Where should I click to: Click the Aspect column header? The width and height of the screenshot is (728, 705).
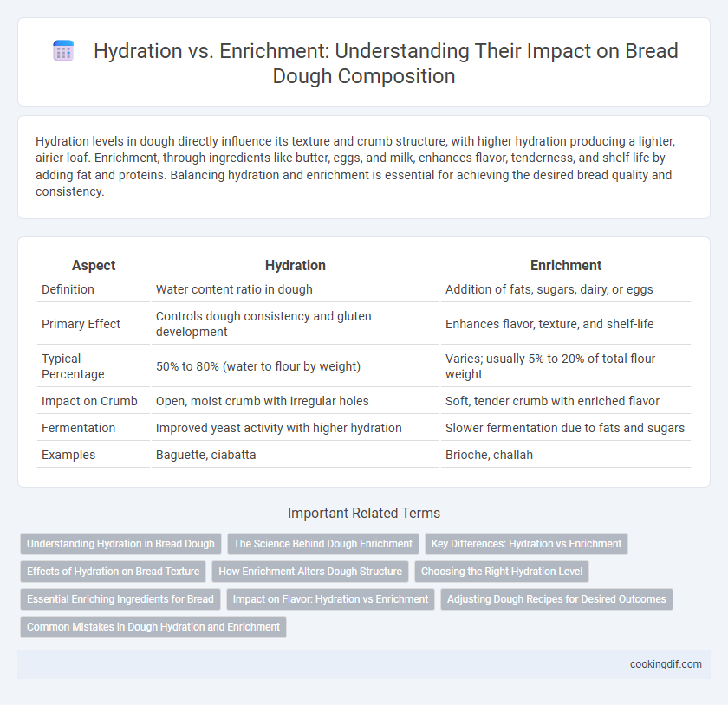point(94,265)
